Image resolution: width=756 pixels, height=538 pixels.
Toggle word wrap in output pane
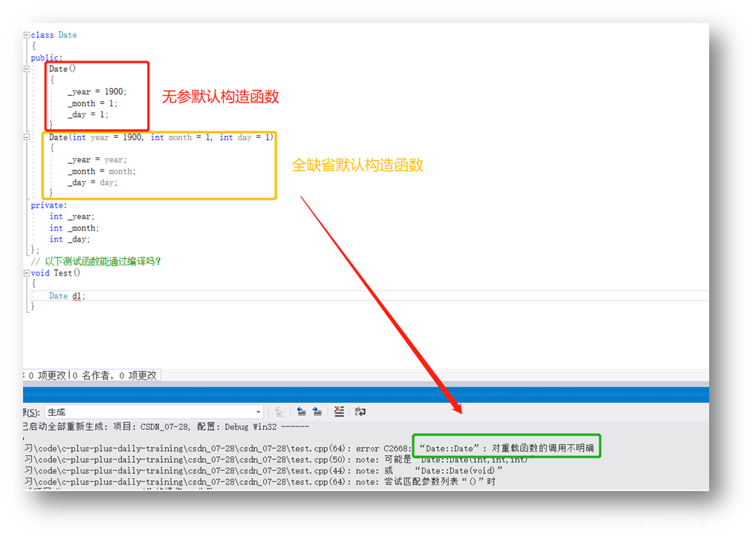coord(360,412)
